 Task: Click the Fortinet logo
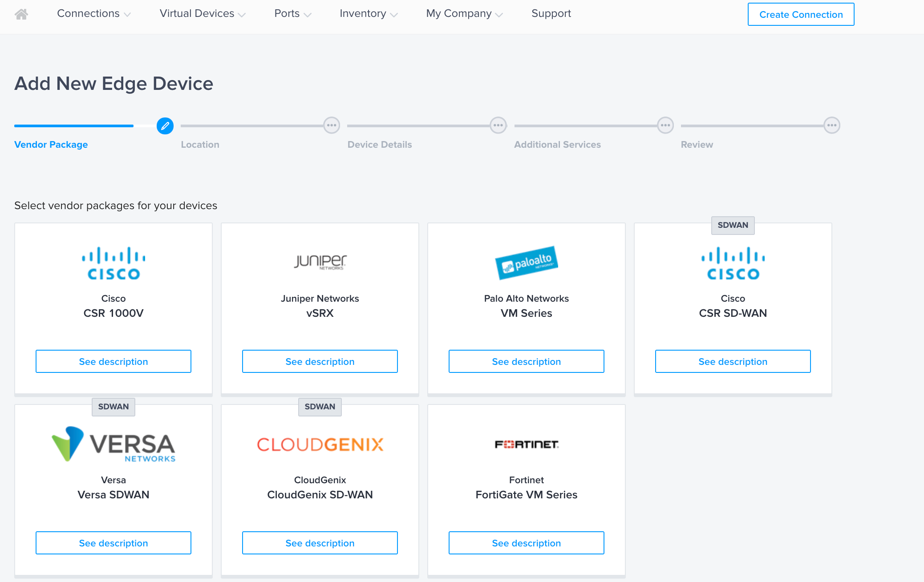(x=527, y=444)
